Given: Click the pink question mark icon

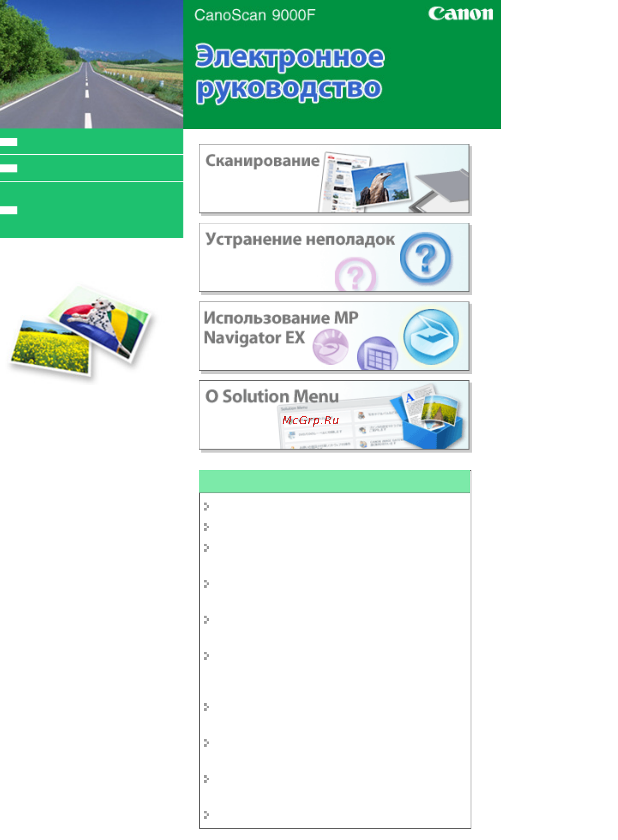Looking at the screenshot, I should [x=355, y=275].
